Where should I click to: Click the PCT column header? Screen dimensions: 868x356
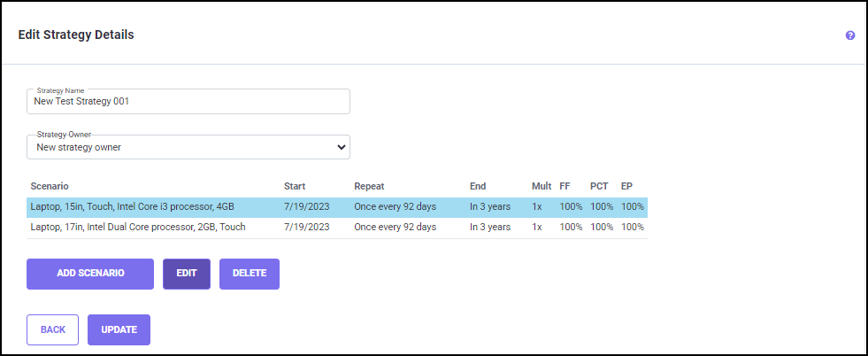599,187
